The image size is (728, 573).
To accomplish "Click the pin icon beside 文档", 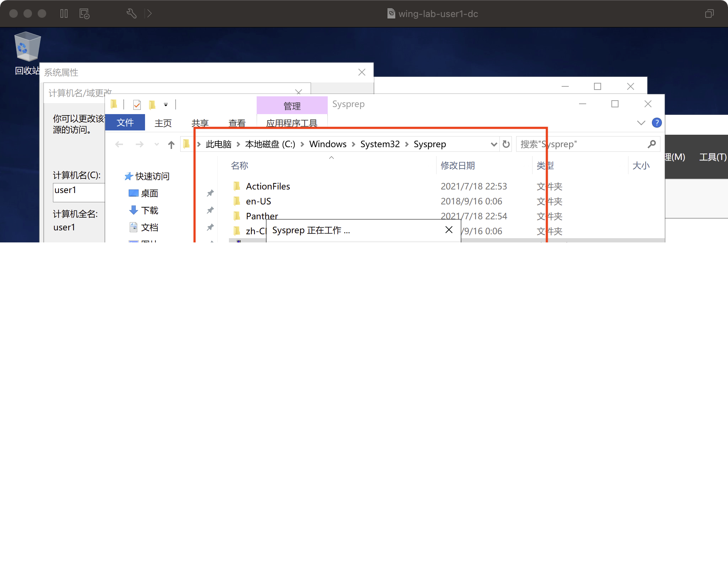I will 210,227.
